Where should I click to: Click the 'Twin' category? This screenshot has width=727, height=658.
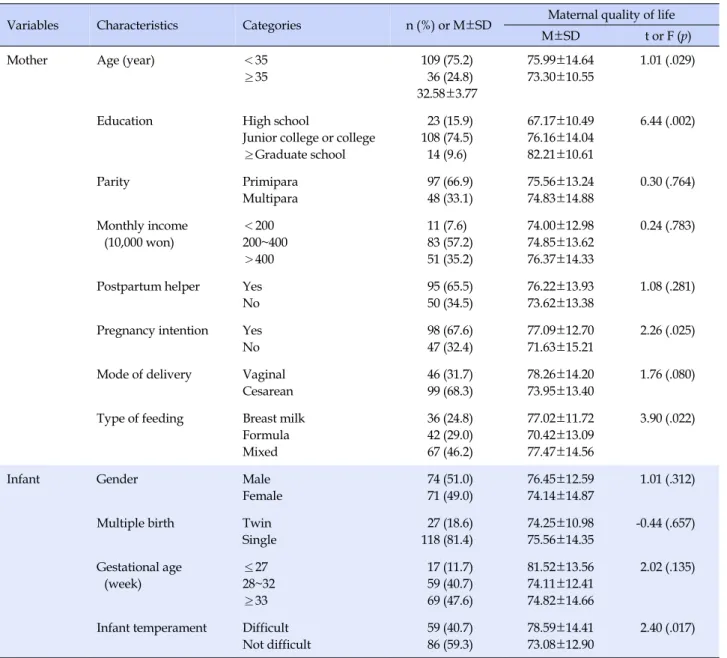(256, 523)
